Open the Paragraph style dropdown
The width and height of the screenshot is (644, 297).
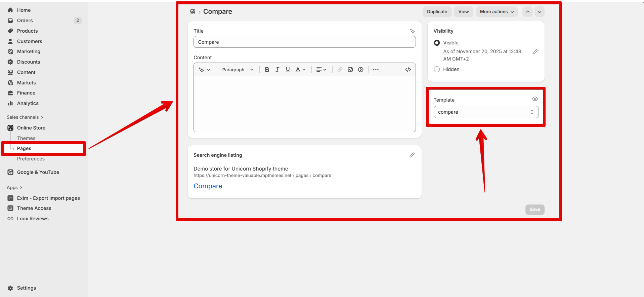point(238,70)
